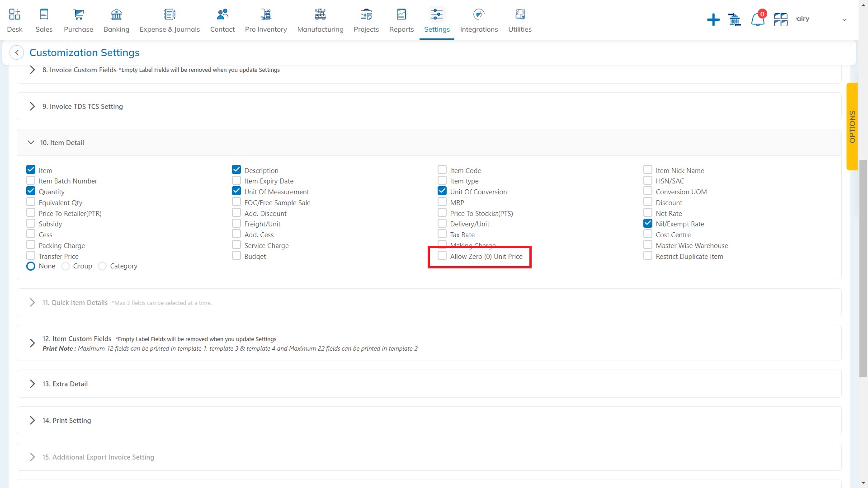Open the Settings sliders icon

(x=437, y=14)
